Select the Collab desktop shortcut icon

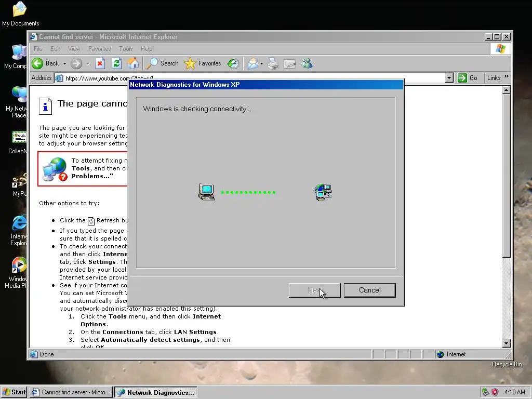(19, 137)
